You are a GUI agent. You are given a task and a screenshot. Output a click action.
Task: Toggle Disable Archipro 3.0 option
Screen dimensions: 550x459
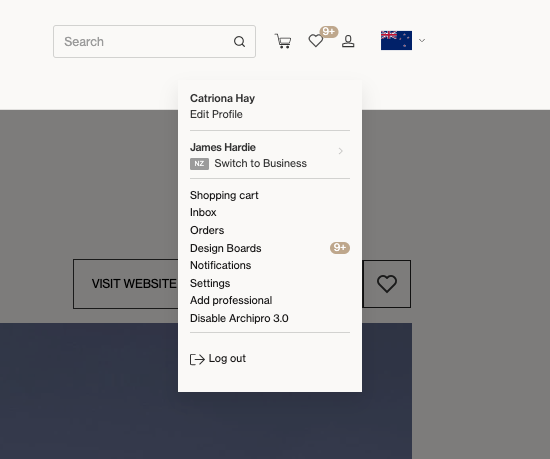coord(239,318)
